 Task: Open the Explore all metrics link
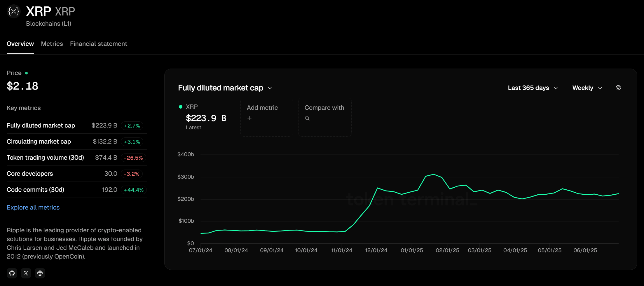[x=33, y=207]
